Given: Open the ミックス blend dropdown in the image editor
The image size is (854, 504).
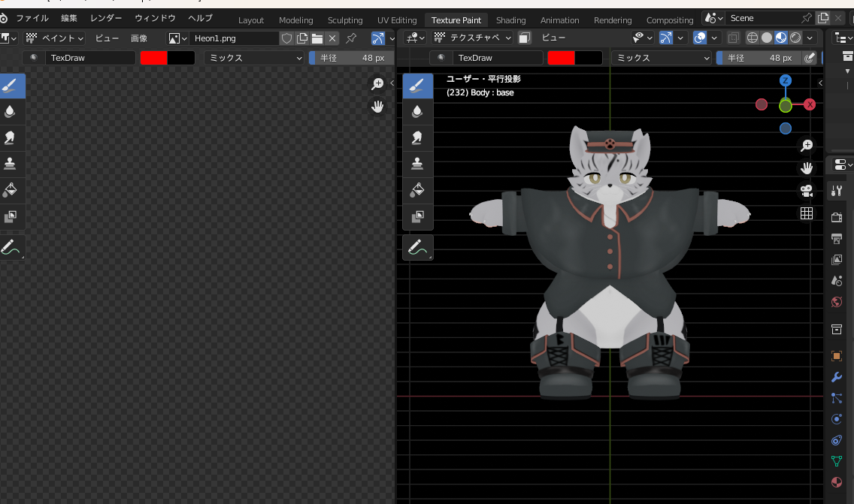Looking at the screenshot, I should (x=254, y=58).
